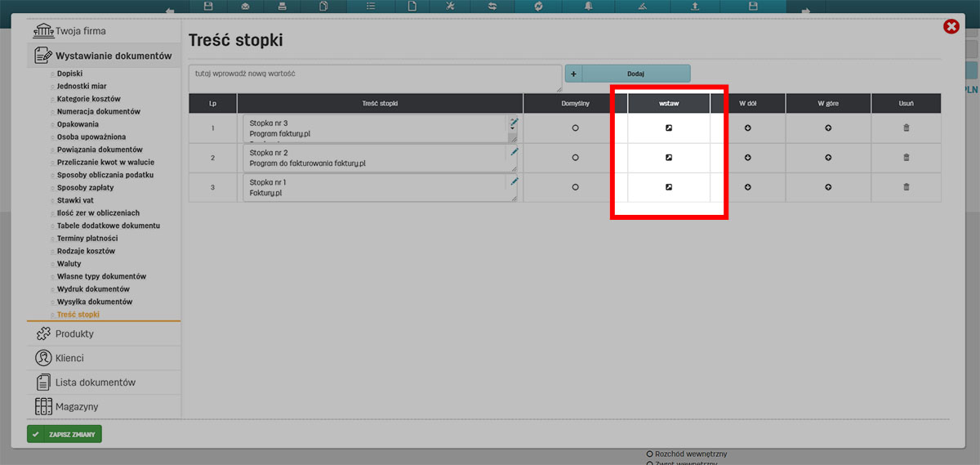Delete footer row 1 with trash icon
Image resolution: width=980 pixels, height=465 pixels.
(x=906, y=128)
